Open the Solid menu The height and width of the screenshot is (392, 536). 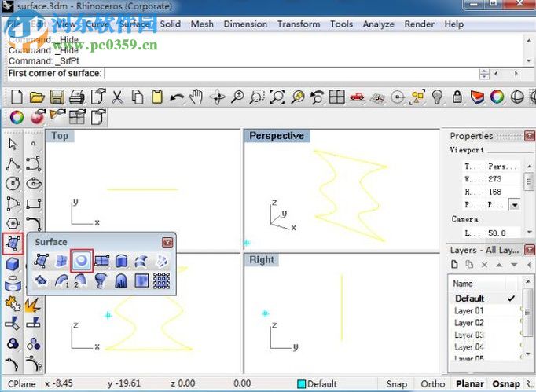[x=171, y=24]
